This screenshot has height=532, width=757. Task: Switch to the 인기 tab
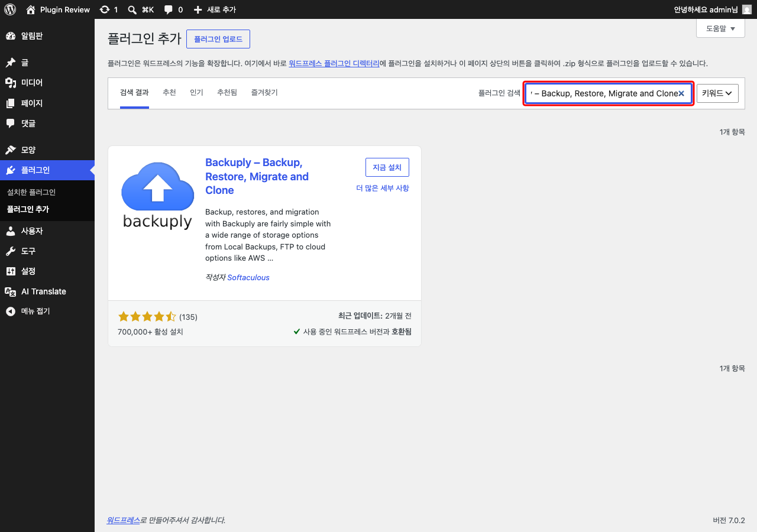196,93
